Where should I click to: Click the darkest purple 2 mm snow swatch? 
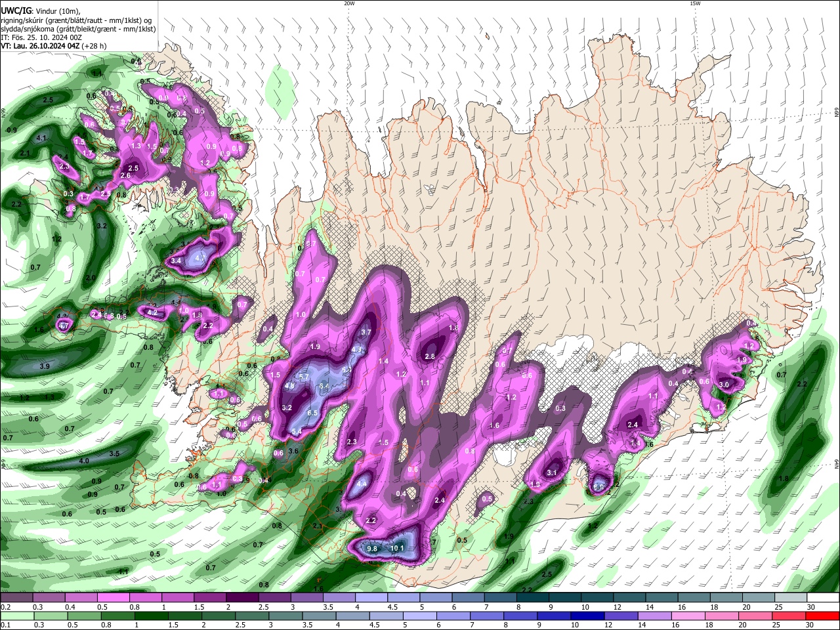tap(241, 598)
